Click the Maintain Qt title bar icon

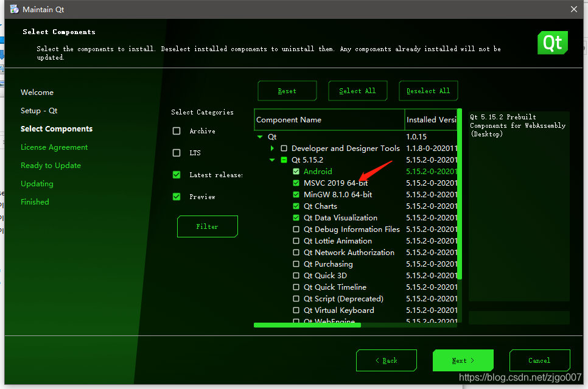click(14, 9)
